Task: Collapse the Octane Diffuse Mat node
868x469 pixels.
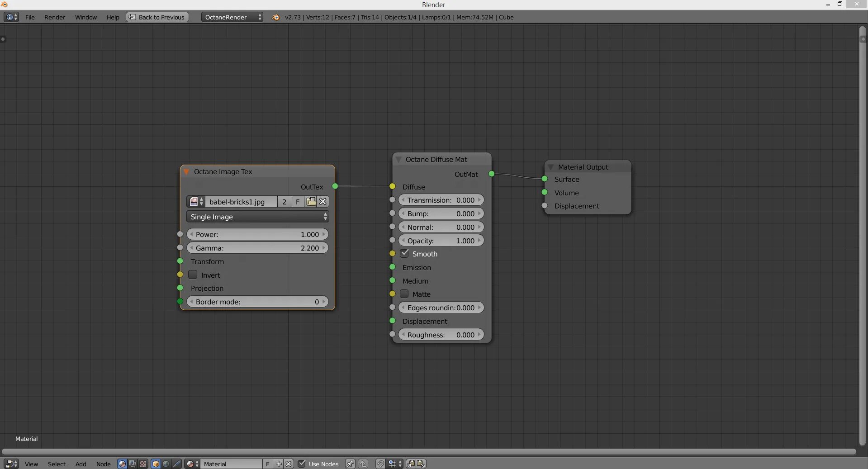Action: [398, 160]
